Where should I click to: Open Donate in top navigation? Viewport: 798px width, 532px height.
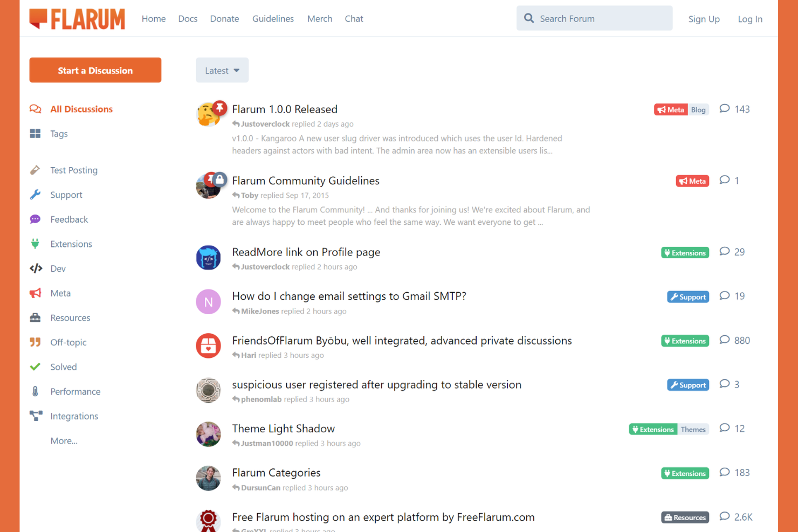[224, 18]
